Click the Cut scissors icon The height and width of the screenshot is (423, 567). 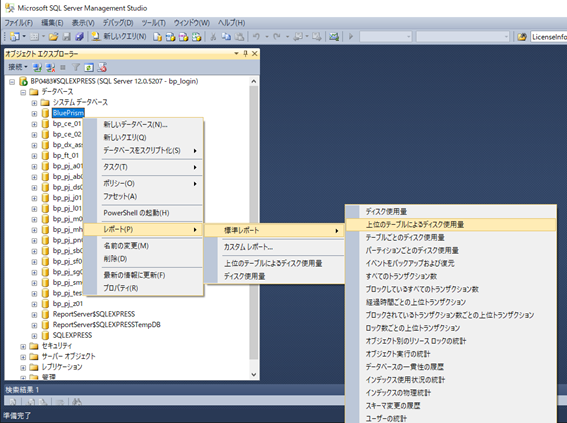pos(213,37)
